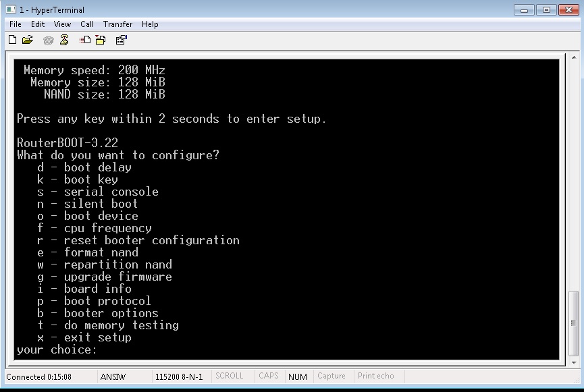
Task: Click the Disconnect toolbar icon
Action: pos(64,40)
